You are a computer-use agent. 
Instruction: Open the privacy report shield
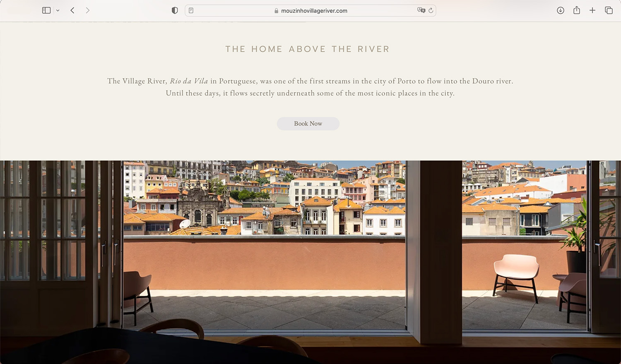(x=175, y=10)
